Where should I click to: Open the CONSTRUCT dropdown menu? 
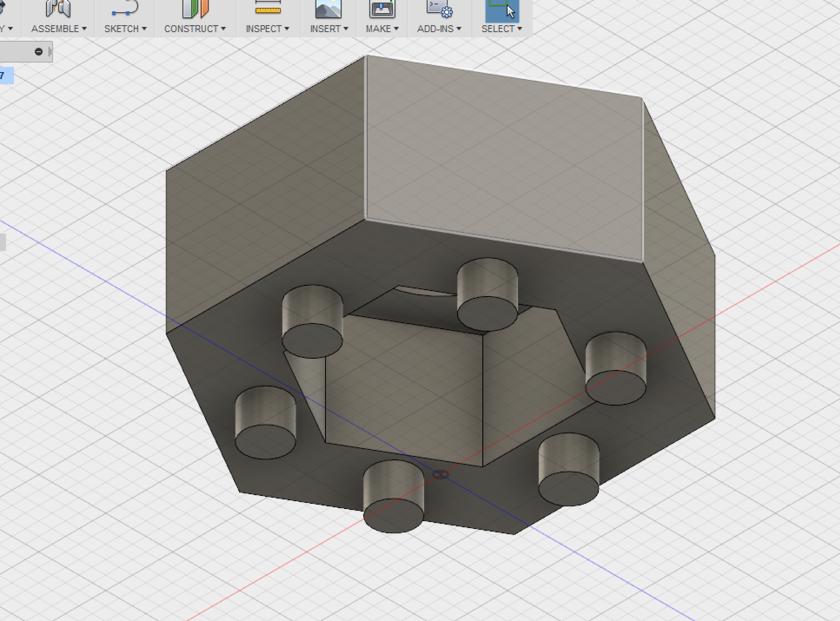point(195,29)
